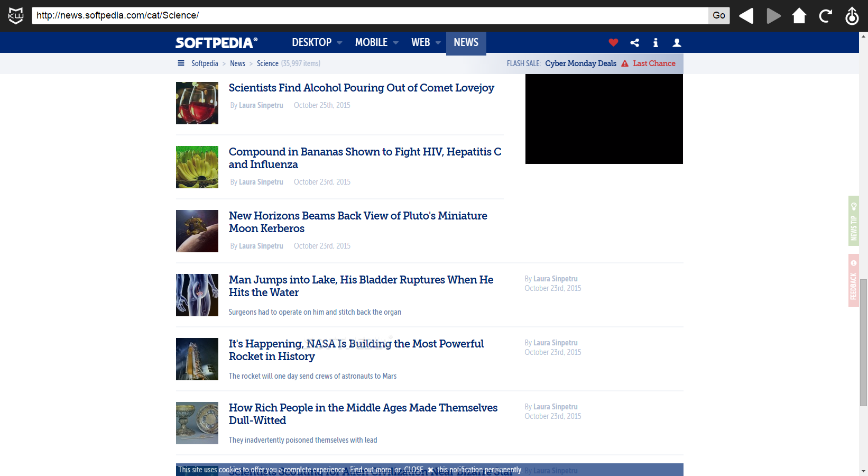Screen dimensions: 868x476
Task: Click the warning triangle icon near Last Chance
Action: coord(625,63)
